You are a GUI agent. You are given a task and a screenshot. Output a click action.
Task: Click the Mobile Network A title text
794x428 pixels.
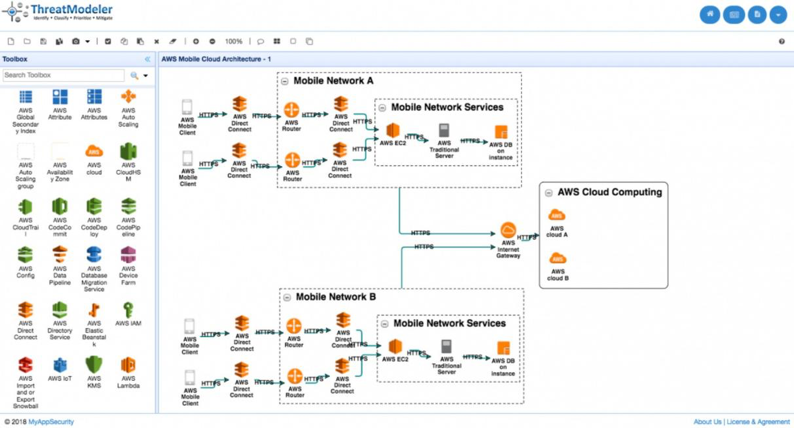(333, 81)
